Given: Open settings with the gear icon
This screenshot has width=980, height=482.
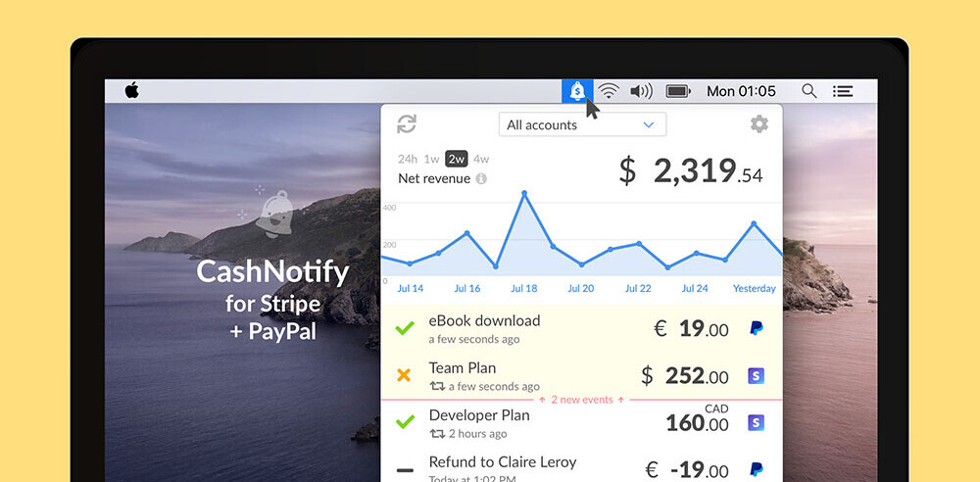Looking at the screenshot, I should (x=759, y=124).
